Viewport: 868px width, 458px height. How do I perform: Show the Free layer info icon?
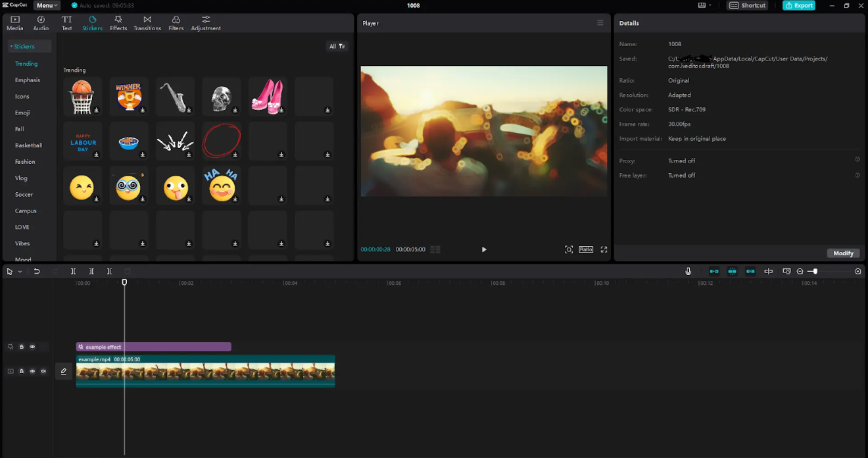[857, 175]
